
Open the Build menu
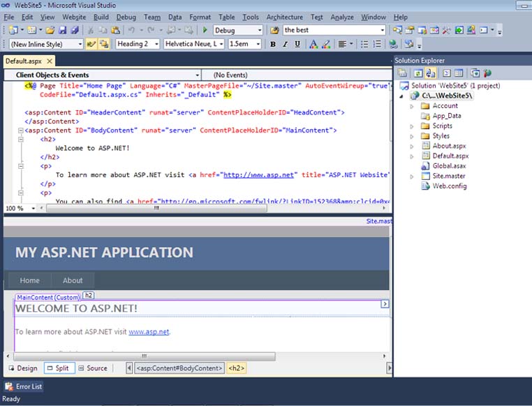(x=101, y=17)
